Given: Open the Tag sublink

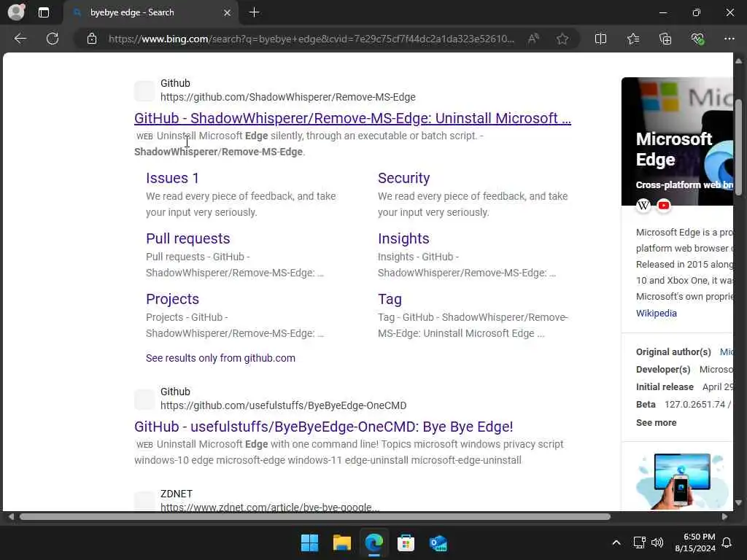Looking at the screenshot, I should pyautogui.click(x=390, y=299).
